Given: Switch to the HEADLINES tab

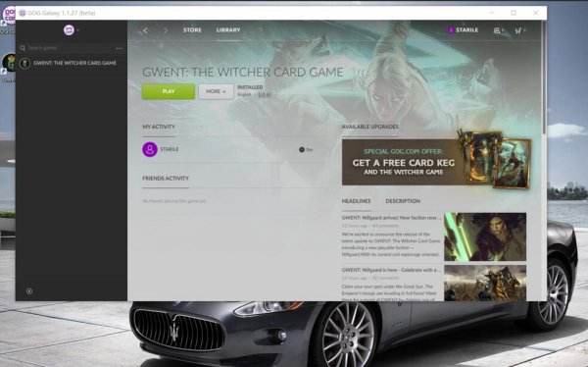Looking at the screenshot, I should 357,201.
